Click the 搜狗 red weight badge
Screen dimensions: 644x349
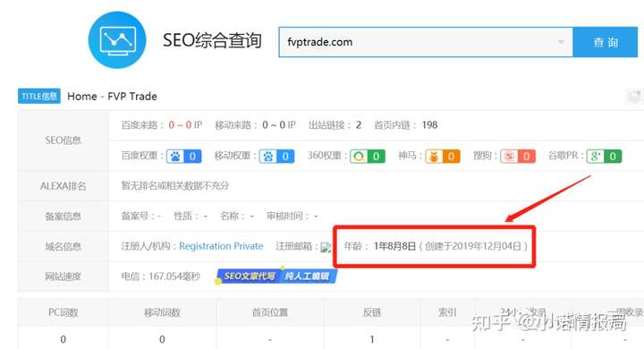coord(518,157)
